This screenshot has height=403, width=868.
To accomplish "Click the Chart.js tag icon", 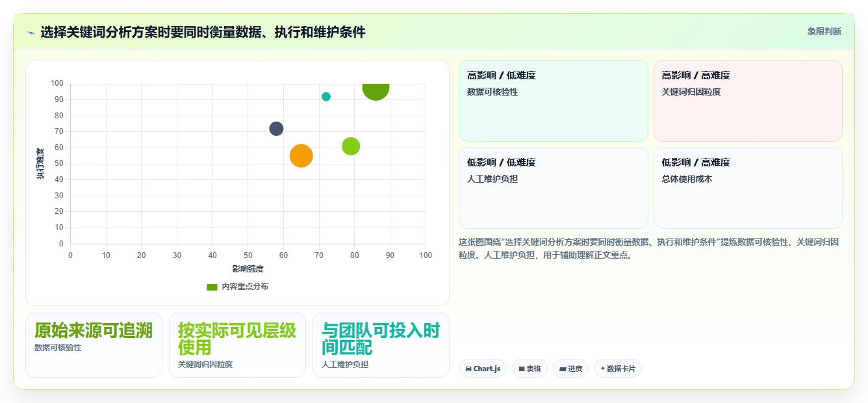I will coord(468,369).
